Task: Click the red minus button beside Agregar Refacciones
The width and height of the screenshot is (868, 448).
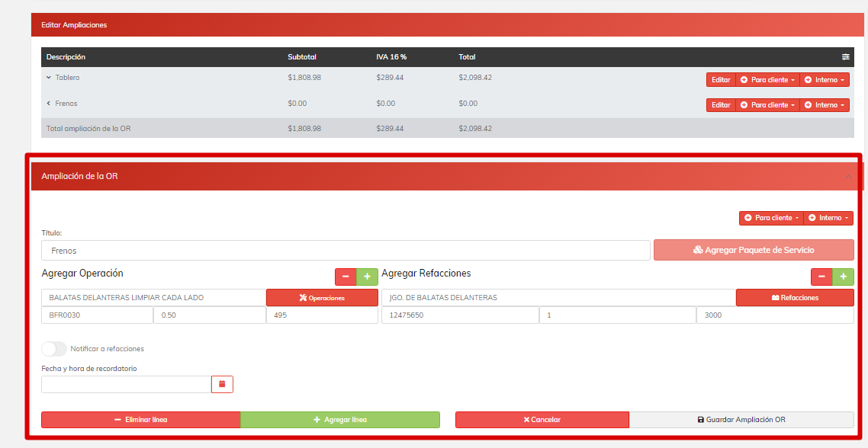Action: (821, 277)
